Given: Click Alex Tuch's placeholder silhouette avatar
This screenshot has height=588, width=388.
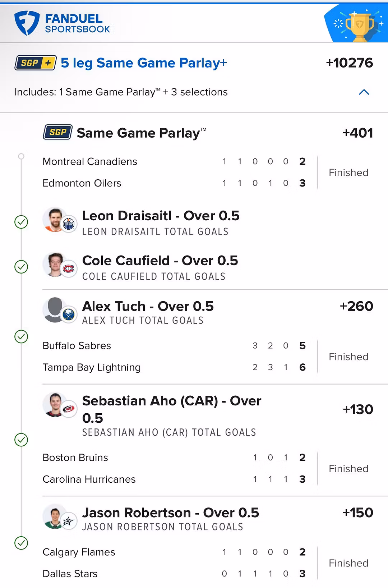Looking at the screenshot, I should coord(55,309).
